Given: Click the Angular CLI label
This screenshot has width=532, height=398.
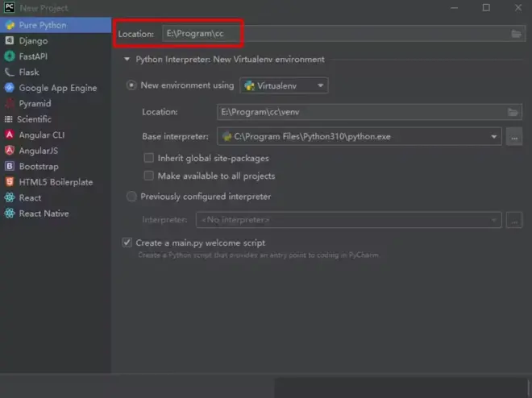Looking at the screenshot, I should pyautogui.click(x=42, y=135).
